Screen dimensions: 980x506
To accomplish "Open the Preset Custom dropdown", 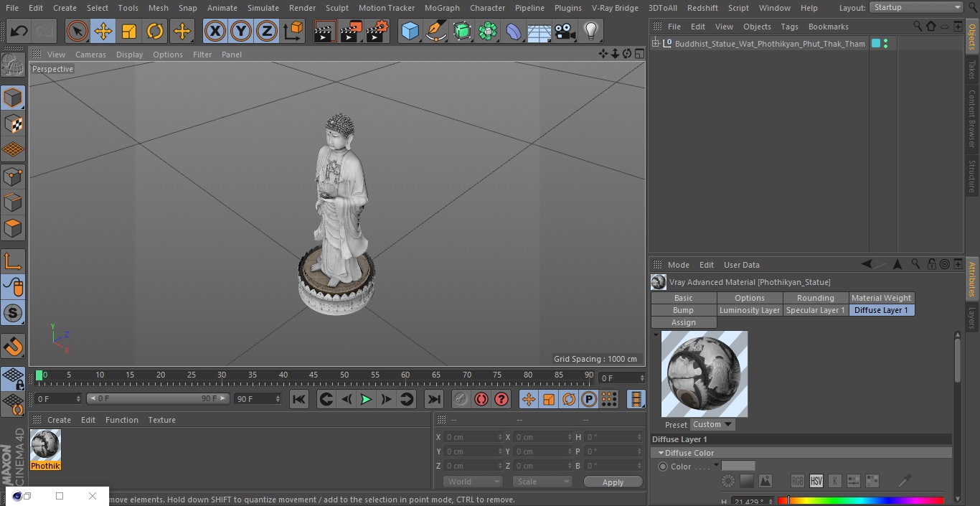I will click(x=712, y=424).
